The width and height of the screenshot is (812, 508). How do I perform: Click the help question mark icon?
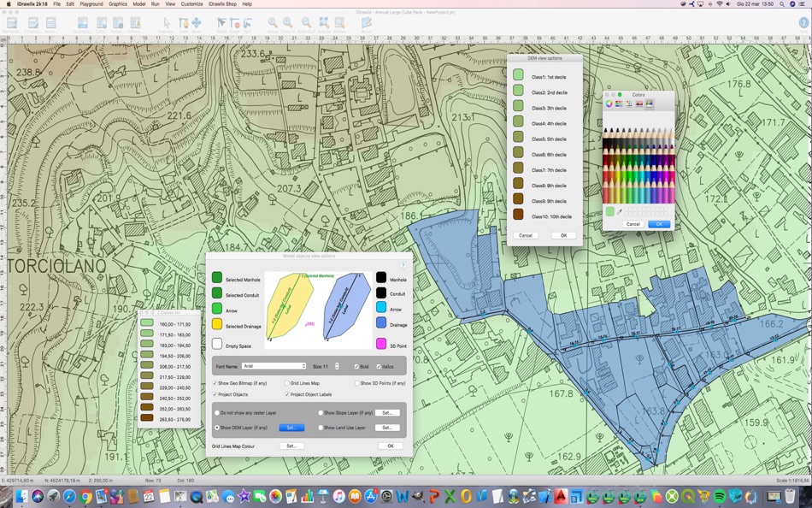(x=403, y=265)
